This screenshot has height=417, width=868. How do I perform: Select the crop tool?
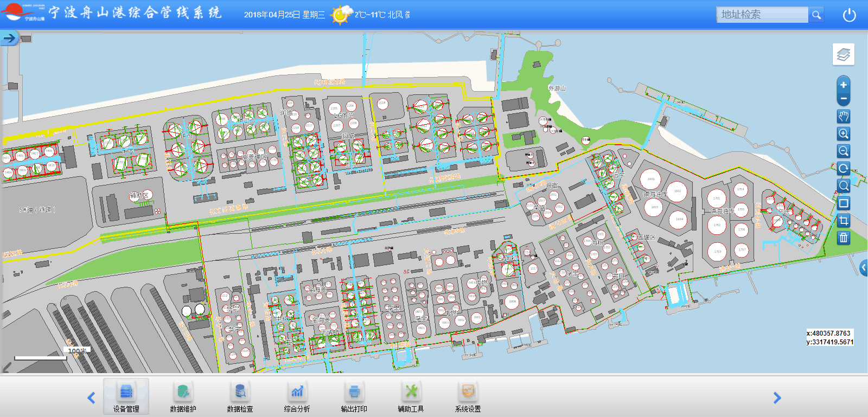coord(843,221)
